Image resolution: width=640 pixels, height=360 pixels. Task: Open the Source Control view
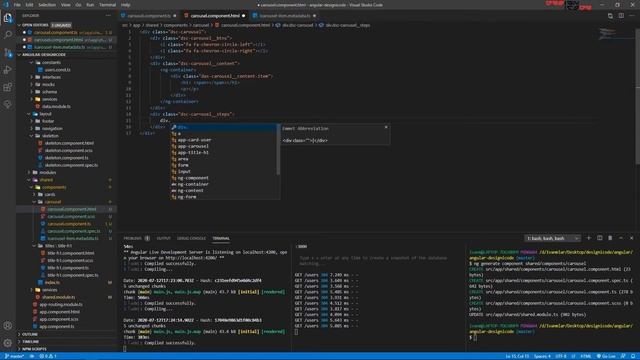pyautogui.click(x=8, y=53)
